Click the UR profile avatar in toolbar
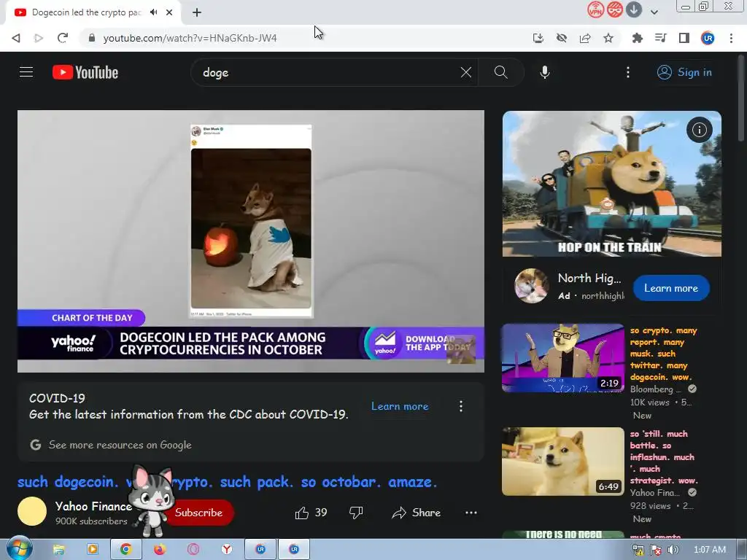The width and height of the screenshot is (747, 560). coord(708,38)
